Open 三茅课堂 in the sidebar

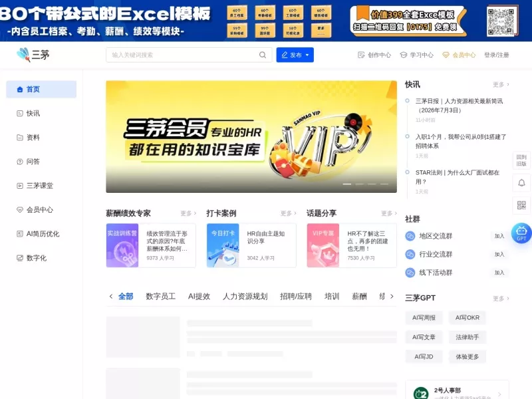tap(41, 186)
